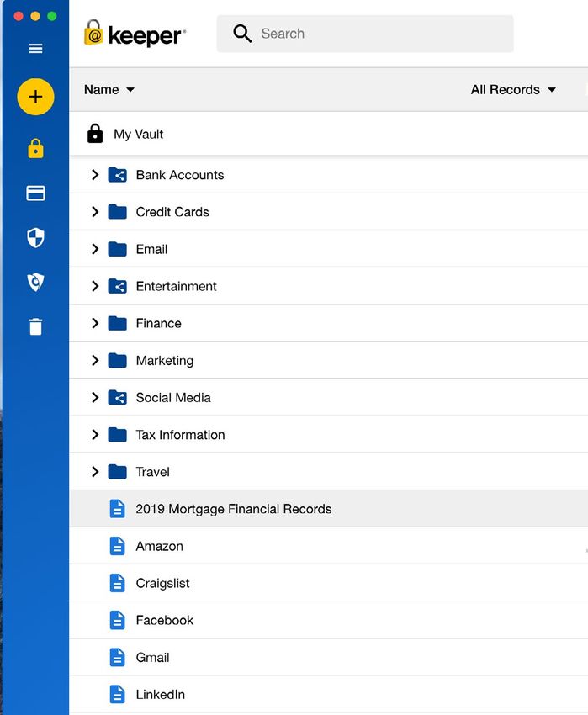The height and width of the screenshot is (715, 588).
Task: Select the Travel folder name
Action: (x=152, y=472)
